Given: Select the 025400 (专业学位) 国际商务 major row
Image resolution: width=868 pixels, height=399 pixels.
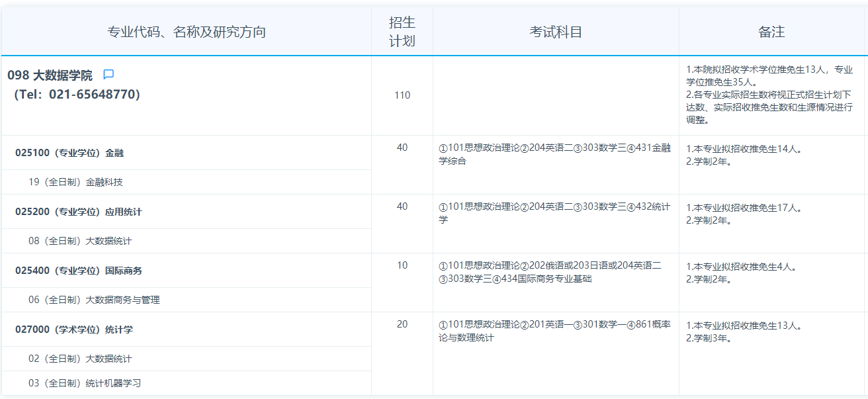Looking at the screenshot, I should tap(79, 271).
